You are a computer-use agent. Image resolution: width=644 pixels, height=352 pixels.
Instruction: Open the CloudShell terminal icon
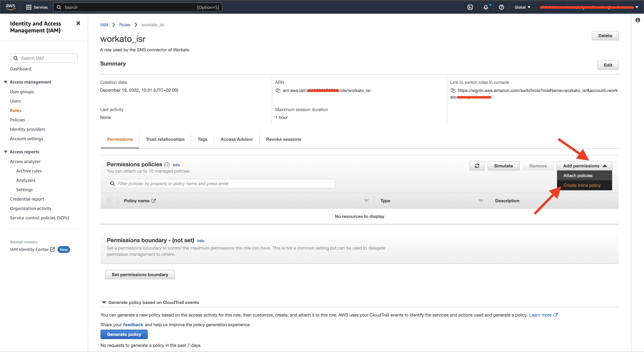tap(470, 7)
